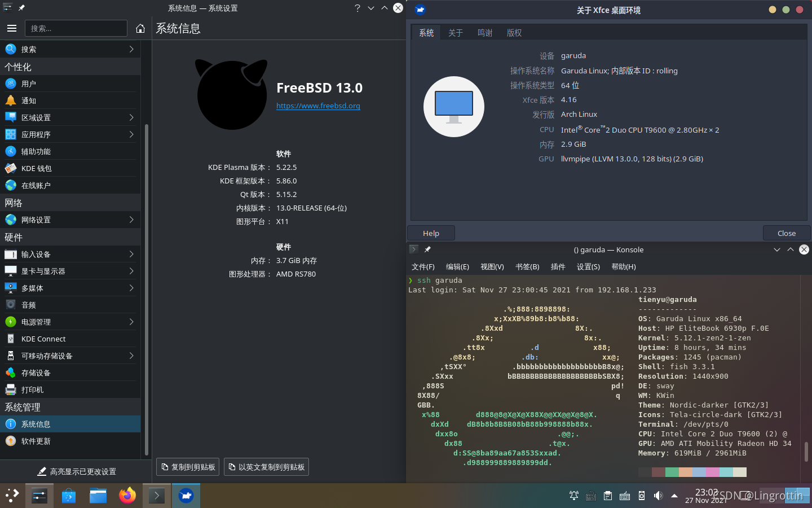Open 电源管理 settings

(x=70, y=322)
